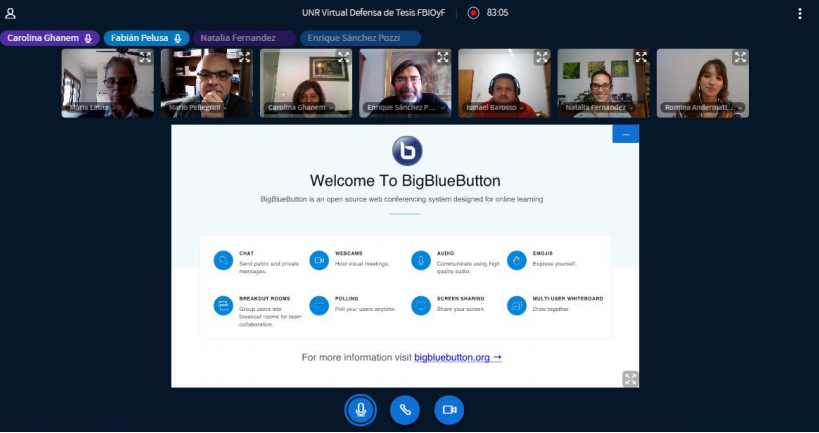The image size is (819, 433).
Task: Mute the microphone
Action: [x=361, y=409]
